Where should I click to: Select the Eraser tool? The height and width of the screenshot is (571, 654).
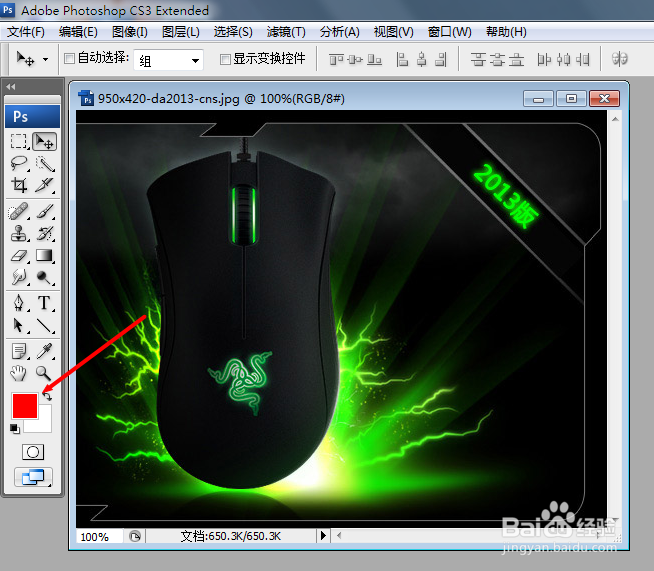(19, 255)
